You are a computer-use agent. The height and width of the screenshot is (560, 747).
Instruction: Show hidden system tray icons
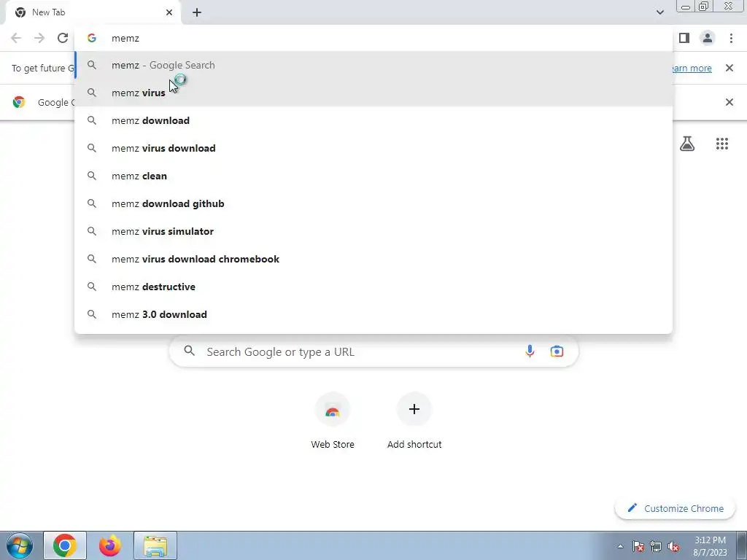tap(620, 546)
